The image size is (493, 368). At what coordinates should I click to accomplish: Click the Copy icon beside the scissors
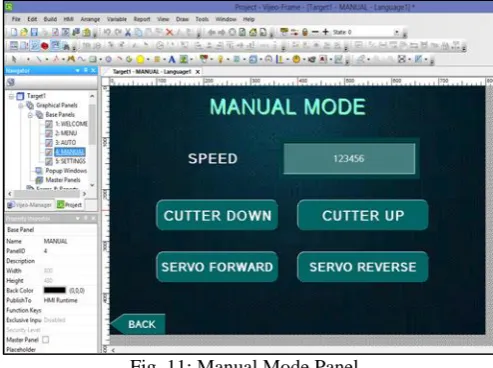pyautogui.click(x=138, y=32)
